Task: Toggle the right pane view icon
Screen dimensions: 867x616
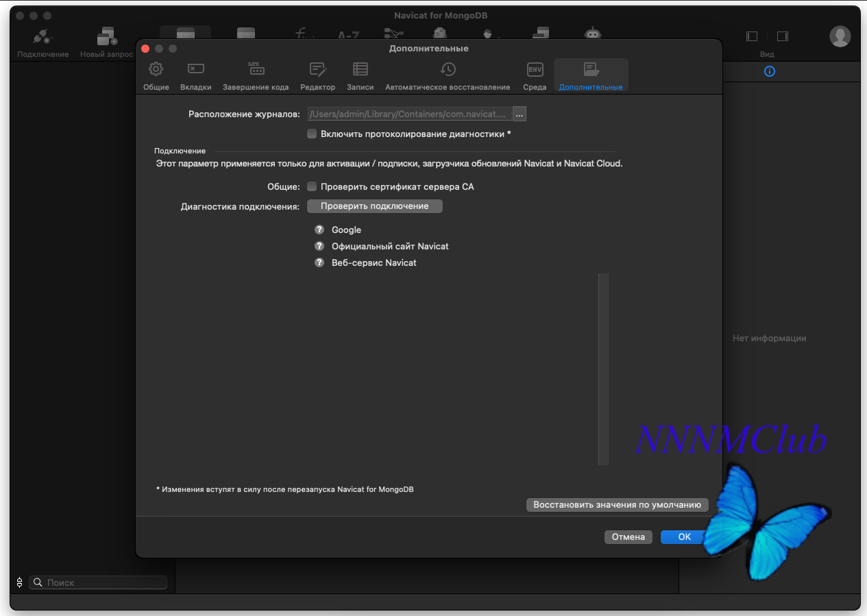Action: [782, 36]
